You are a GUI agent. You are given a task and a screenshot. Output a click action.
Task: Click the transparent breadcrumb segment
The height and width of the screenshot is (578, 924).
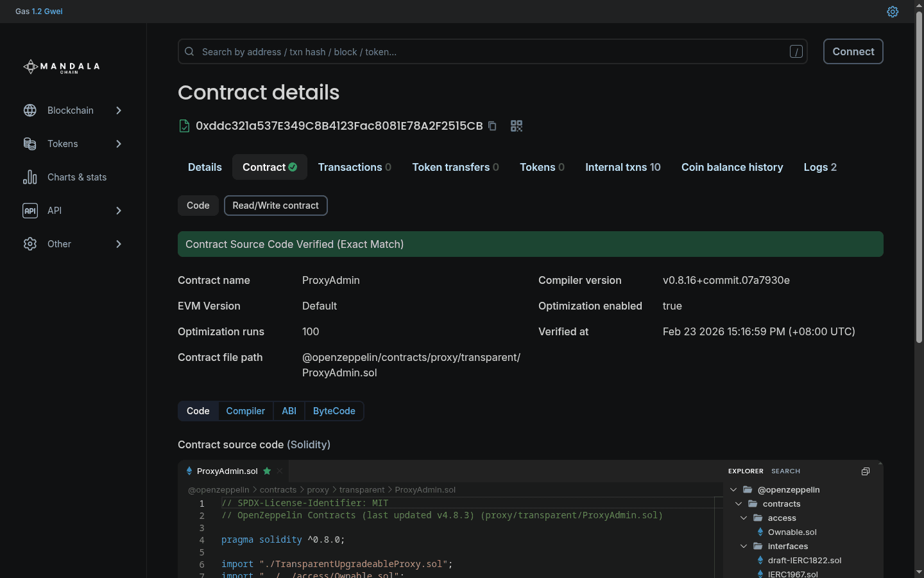tap(362, 489)
